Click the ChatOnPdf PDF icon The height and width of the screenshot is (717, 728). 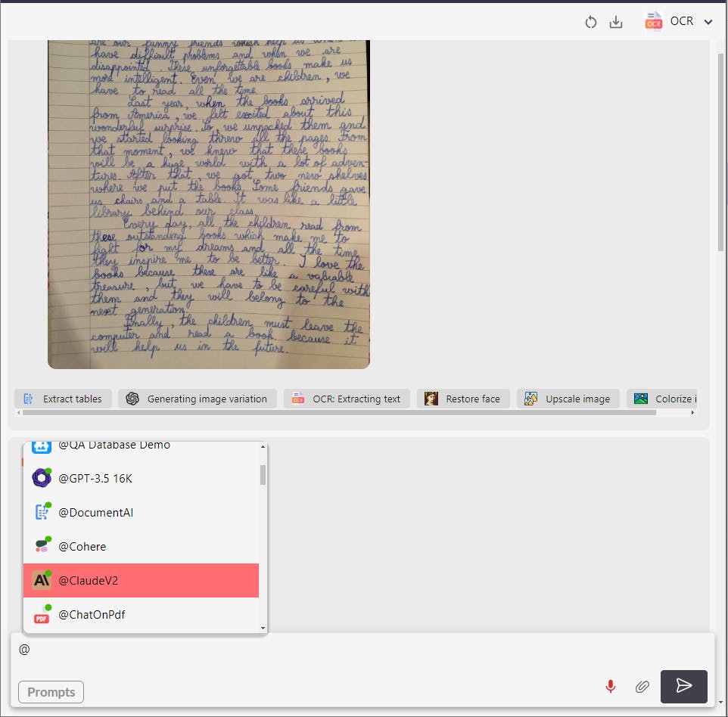(x=42, y=616)
